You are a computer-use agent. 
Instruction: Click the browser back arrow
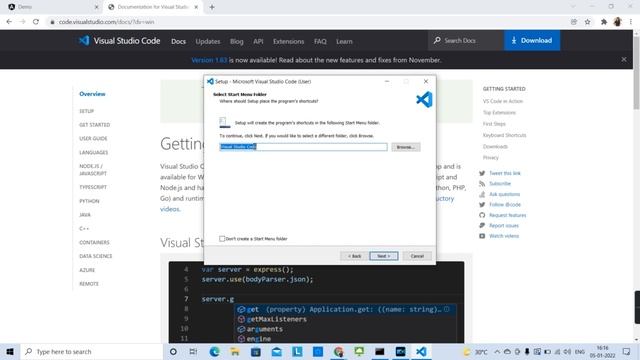tap(9, 22)
